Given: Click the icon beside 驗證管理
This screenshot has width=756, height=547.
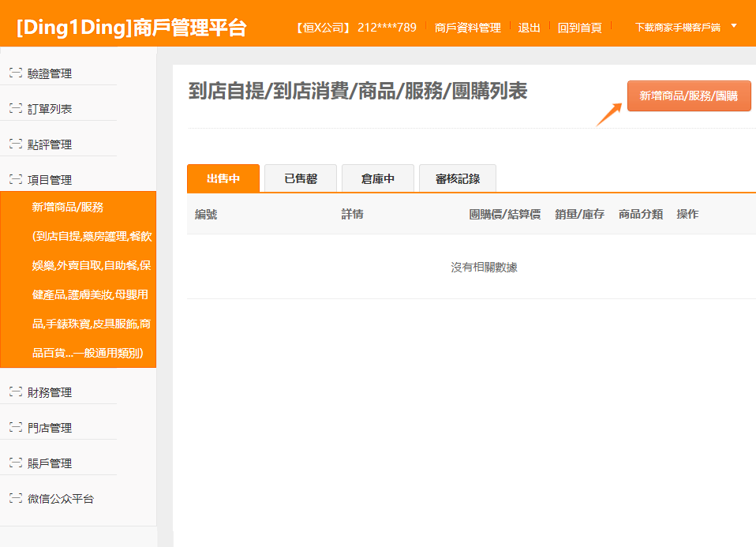Looking at the screenshot, I should coord(15,73).
